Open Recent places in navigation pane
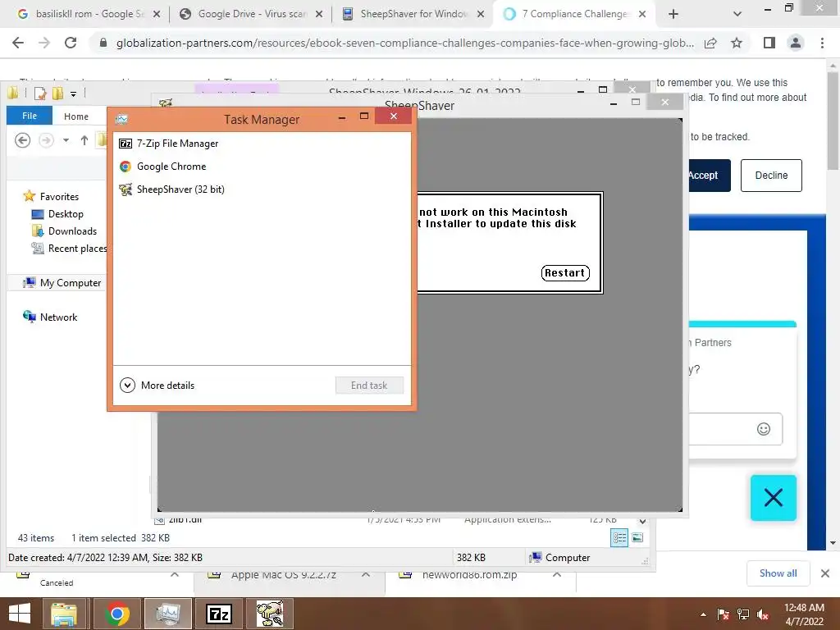The height and width of the screenshot is (630, 840). tap(69, 248)
